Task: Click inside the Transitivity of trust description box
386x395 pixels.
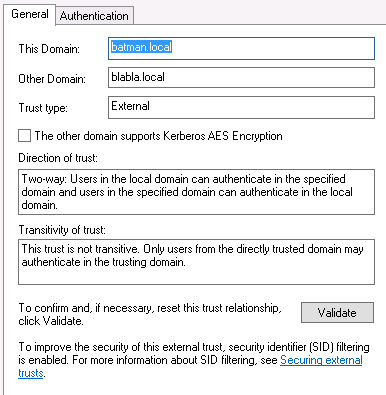Action: point(196,262)
